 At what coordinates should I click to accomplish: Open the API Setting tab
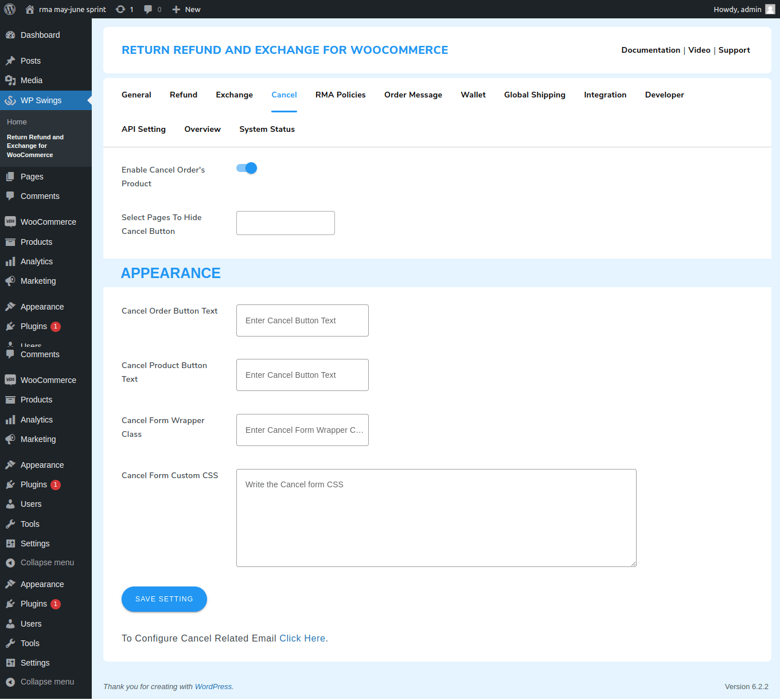[x=143, y=129]
